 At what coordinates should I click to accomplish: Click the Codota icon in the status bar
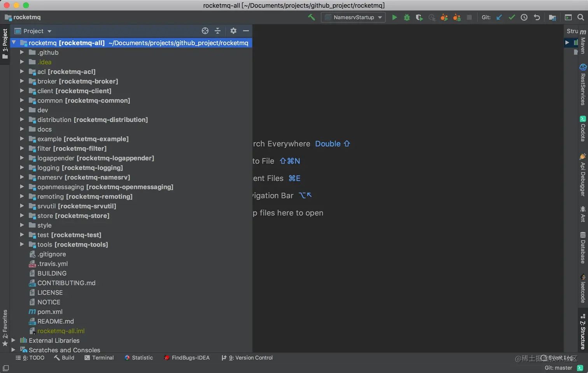pyautogui.click(x=580, y=368)
